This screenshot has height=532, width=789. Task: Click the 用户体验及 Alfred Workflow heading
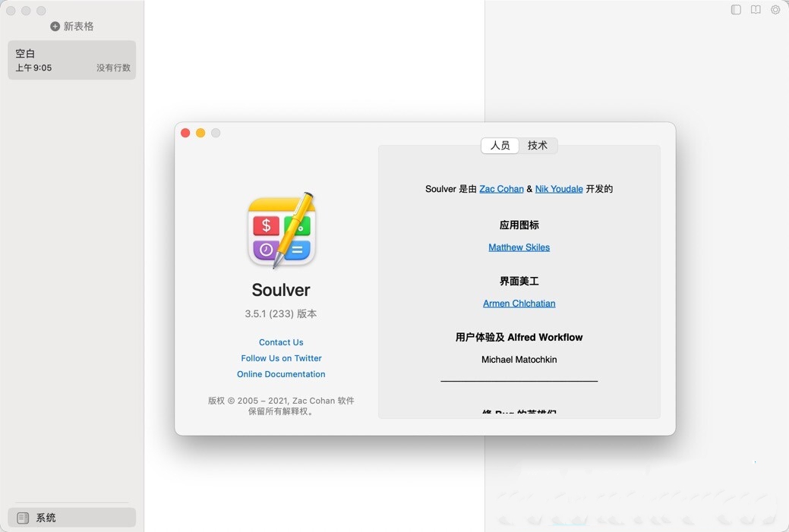519,338
